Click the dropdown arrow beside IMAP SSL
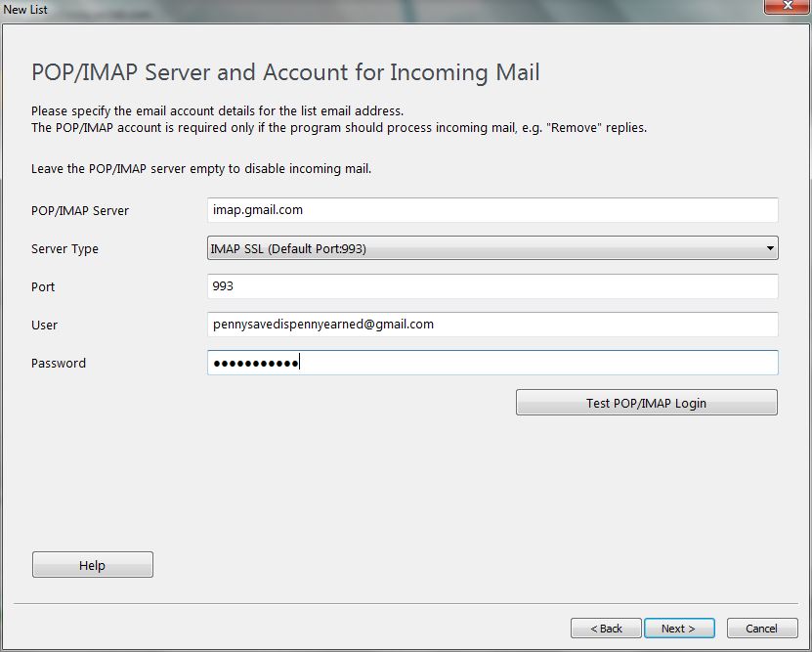 pos(768,248)
